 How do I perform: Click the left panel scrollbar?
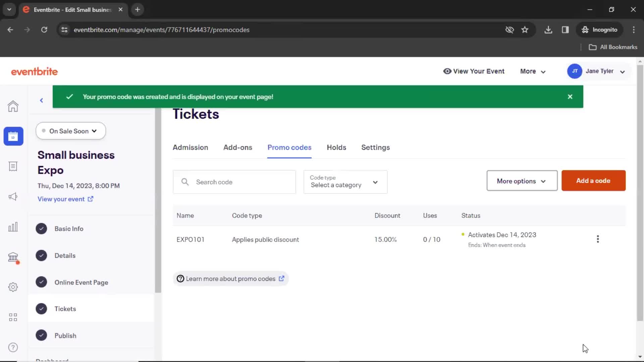[158, 200]
